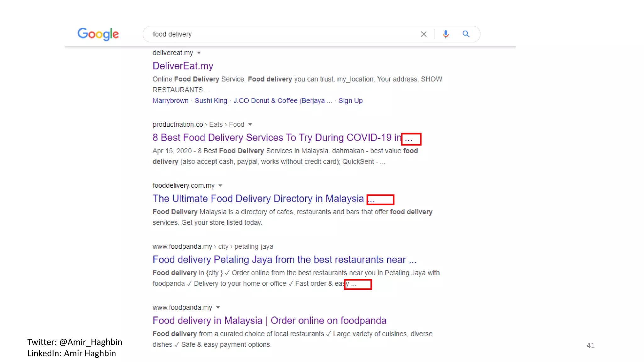Open the Marrybrown sitelink
644x362 pixels.
170,101
